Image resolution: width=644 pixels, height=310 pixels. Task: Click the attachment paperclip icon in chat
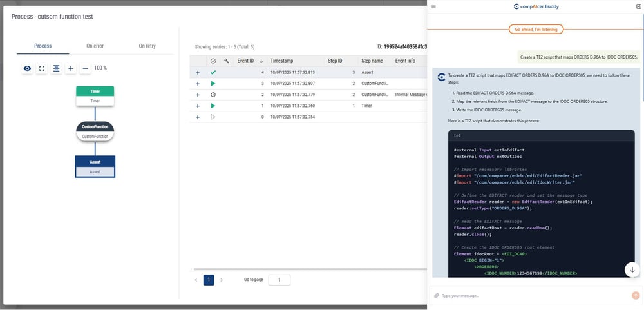tap(437, 296)
